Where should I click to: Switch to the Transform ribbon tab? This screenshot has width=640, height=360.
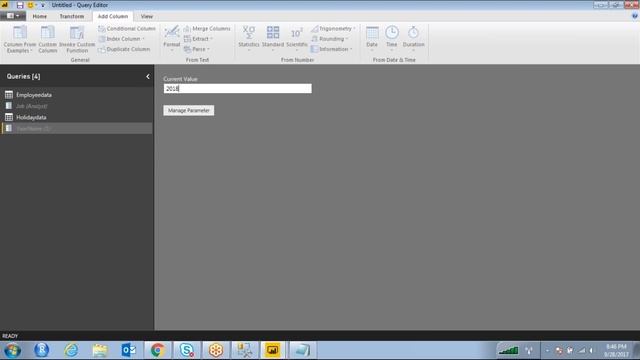click(x=72, y=16)
